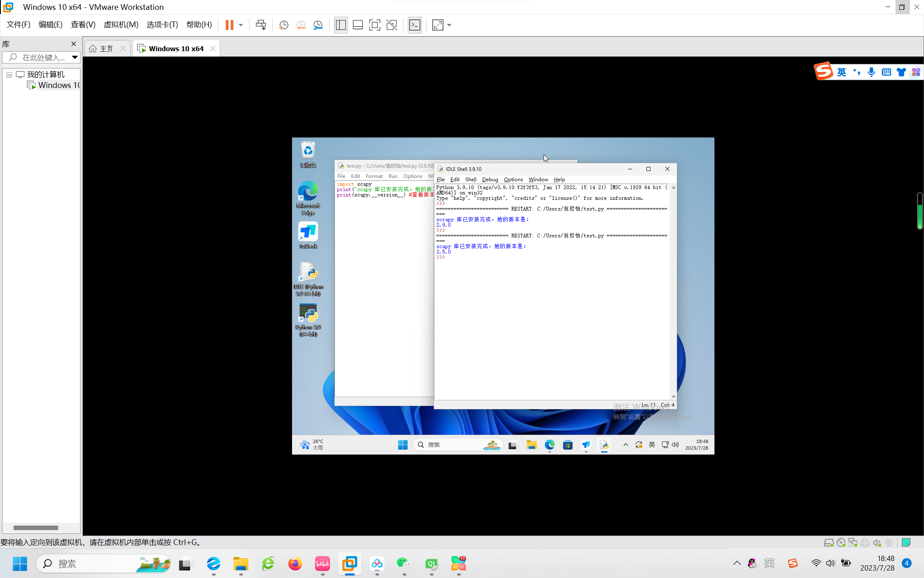Enter full screen mode icon
The image size is (924, 578).
point(375,25)
